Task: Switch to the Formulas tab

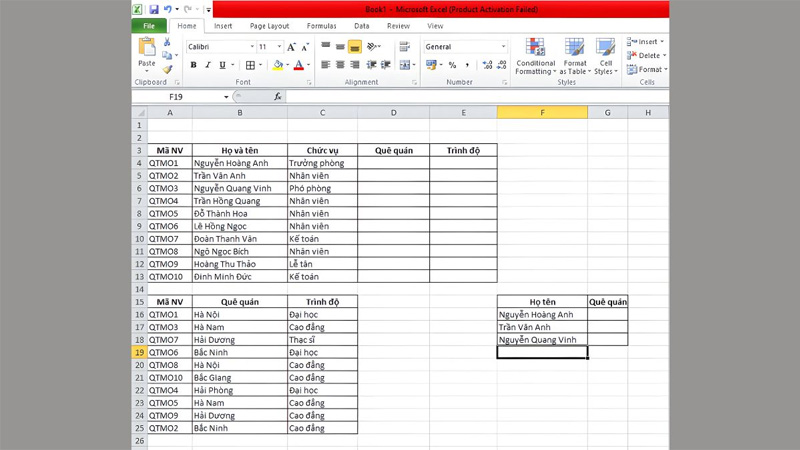Action: coord(321,26)
